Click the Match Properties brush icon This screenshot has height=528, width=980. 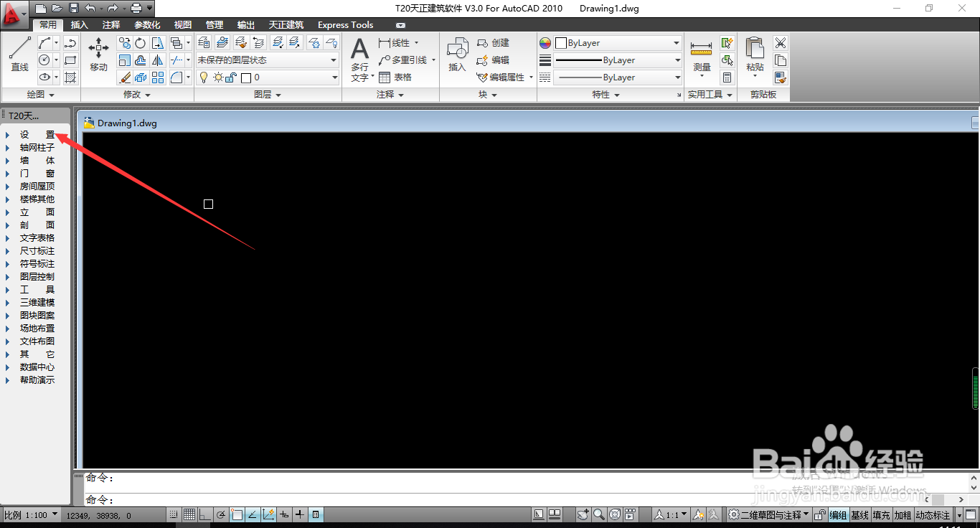(x=781, y=77)
